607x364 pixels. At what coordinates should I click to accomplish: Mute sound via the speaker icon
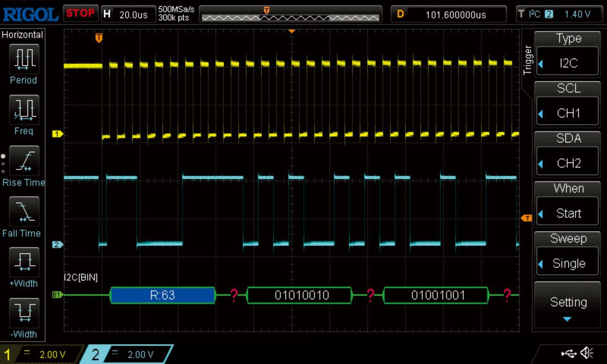(x=587, y=353)
